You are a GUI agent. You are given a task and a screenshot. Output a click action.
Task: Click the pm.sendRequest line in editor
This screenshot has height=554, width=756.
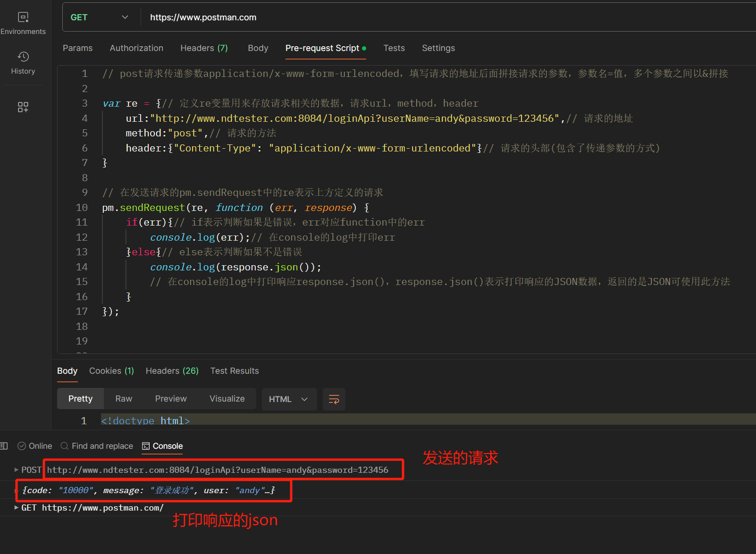235,208
